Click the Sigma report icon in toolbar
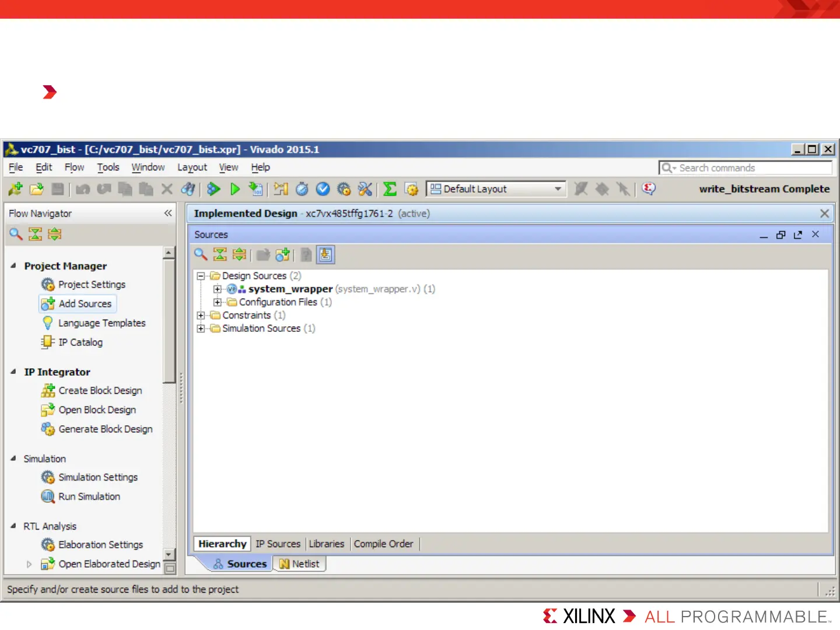Screen dimensions: 840x630 pyautogui.click(x=390, y=189)
